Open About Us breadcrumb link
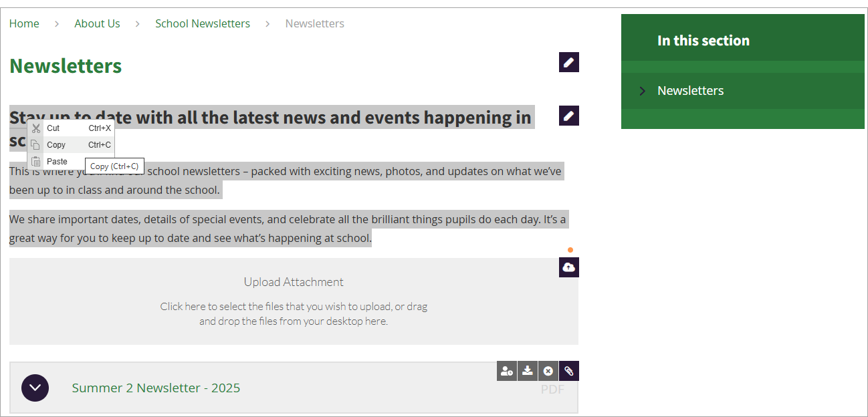The width and height of the screenshot is (868, 417). 97,23
